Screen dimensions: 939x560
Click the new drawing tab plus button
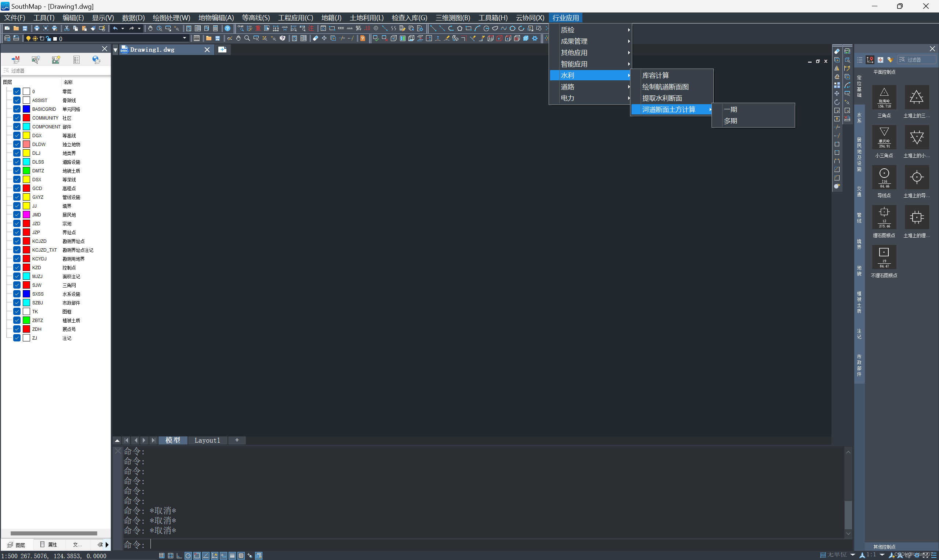click(223, 50)
